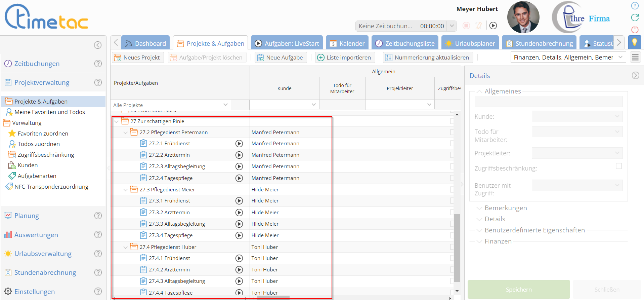Click the power logout icon
This screenshot has height=300, width=644.
[x=635, y=30]
